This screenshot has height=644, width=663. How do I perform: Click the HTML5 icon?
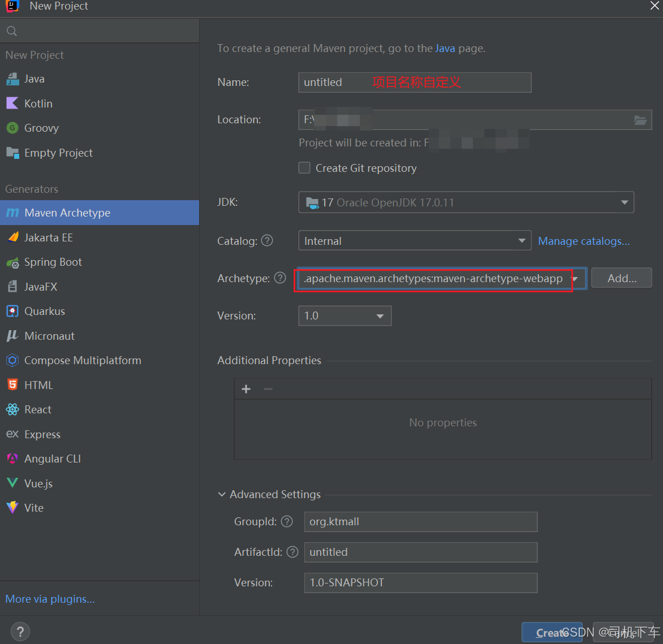coord(12,385)
